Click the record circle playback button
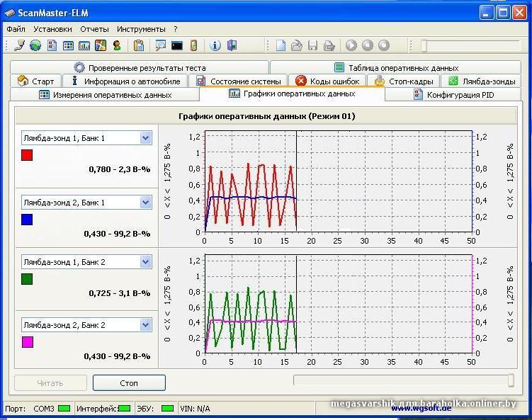This screenshot has width=532, height=420. coord(384,45)
